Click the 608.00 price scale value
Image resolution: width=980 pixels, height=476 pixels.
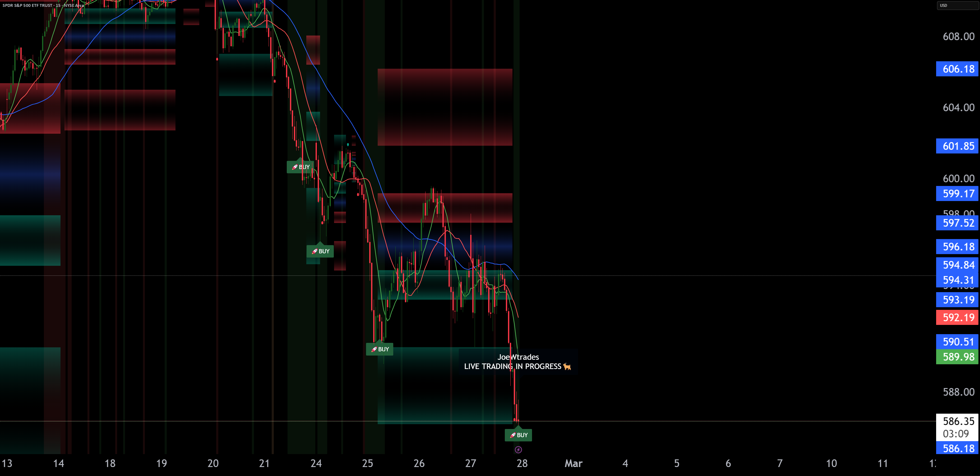[x=958, y=36]
